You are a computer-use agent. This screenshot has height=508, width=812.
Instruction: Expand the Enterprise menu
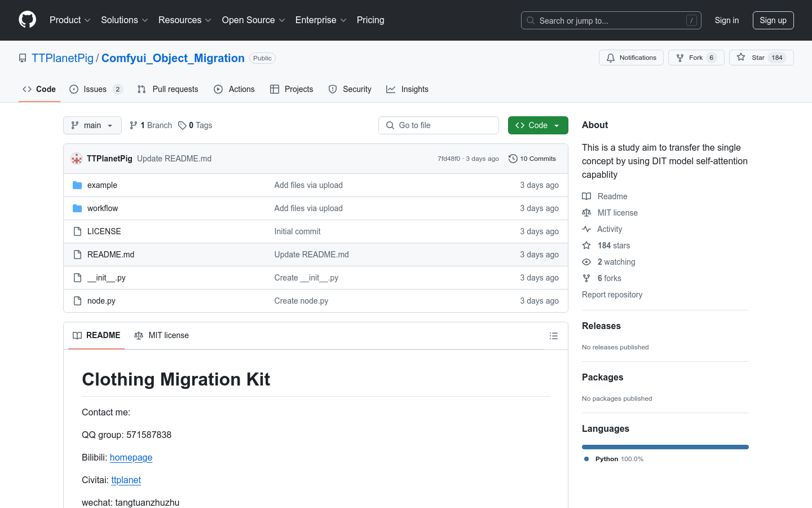point(321,20)
